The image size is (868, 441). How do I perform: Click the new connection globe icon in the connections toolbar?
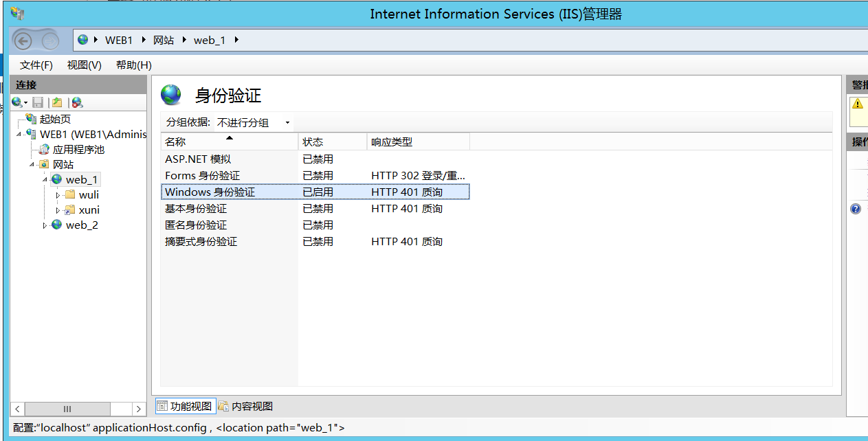pyautogui.click(x=16, y=102)
